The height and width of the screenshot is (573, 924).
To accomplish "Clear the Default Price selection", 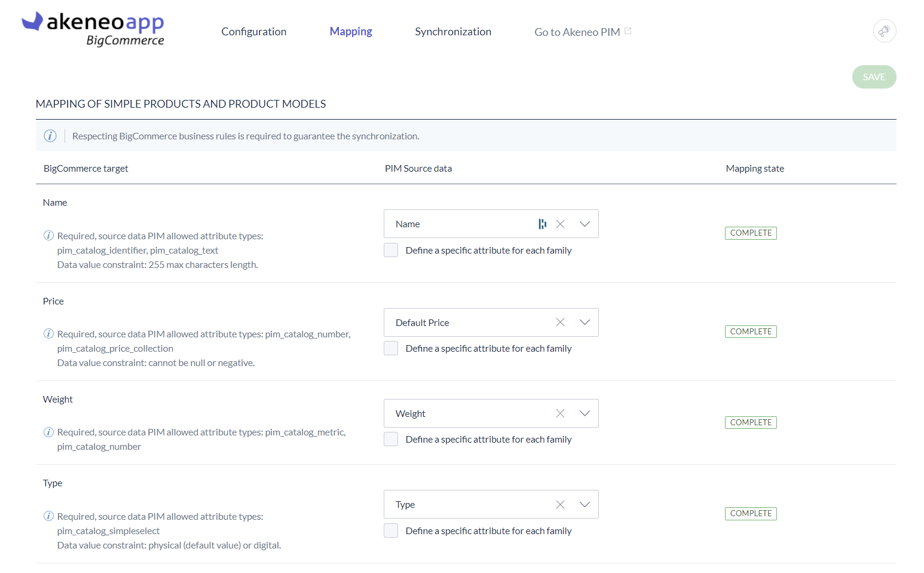I will 560,322.
